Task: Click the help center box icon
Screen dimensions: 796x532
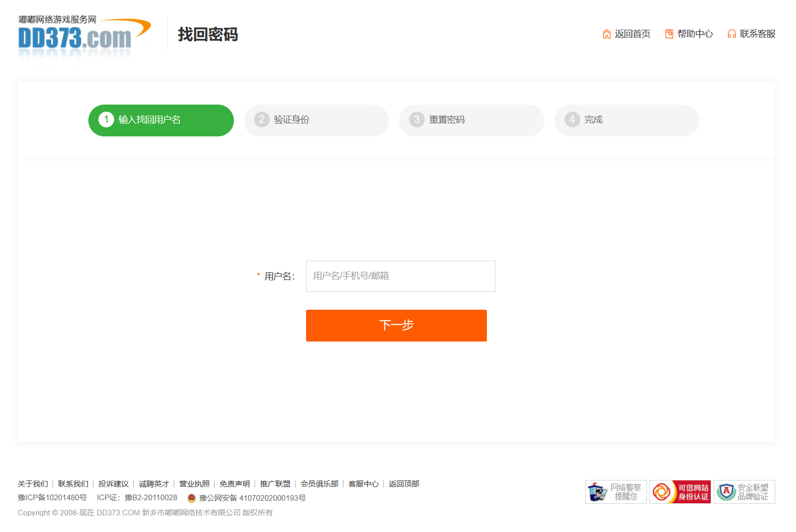Action: [x=669, y=34]
